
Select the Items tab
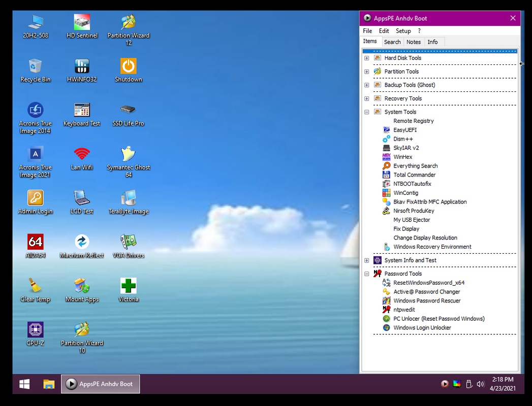[x=370, y=41]
